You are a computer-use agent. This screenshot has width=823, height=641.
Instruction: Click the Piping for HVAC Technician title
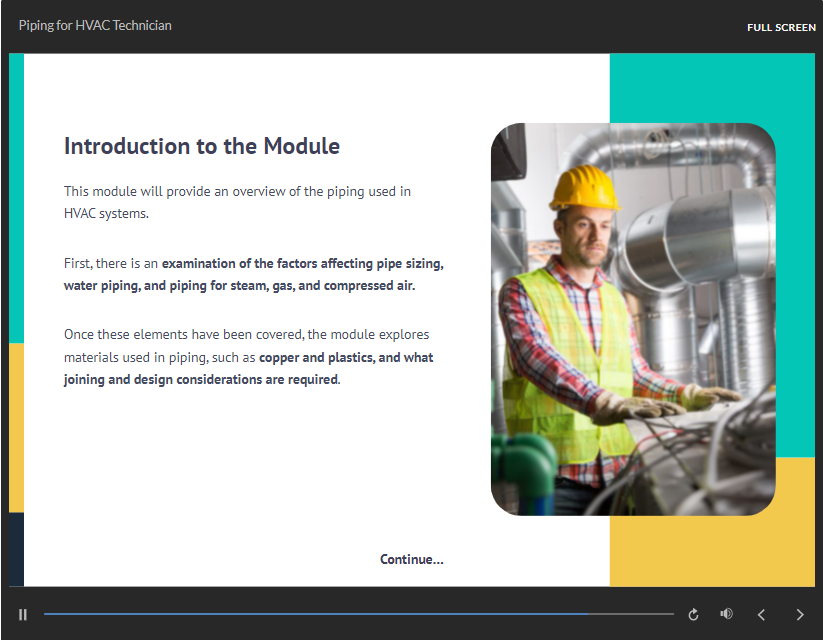[x=95, y=25]
